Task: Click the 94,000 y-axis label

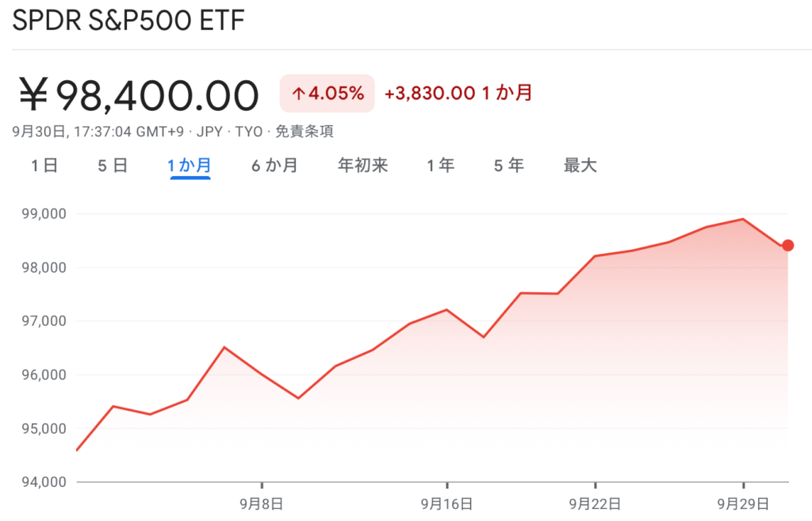Action: click(46, 482)
